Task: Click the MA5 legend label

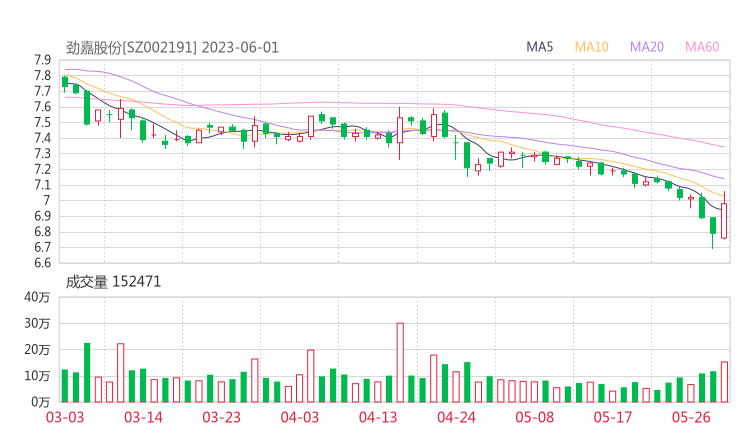Action: click(539, 47)
